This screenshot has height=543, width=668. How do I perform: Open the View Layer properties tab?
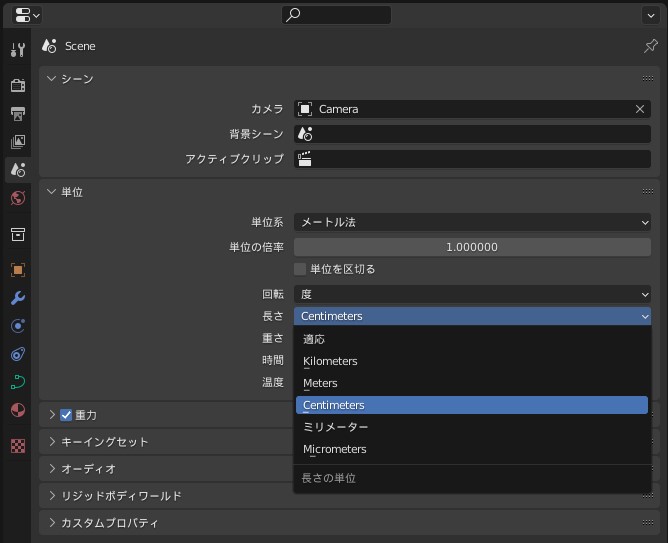pyautogui.click(x=18, y=141)
